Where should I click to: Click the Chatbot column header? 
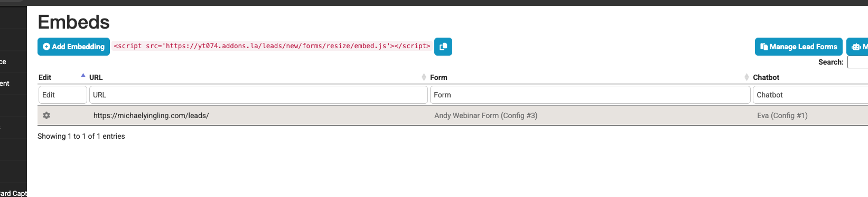click(x=766, y=77)
